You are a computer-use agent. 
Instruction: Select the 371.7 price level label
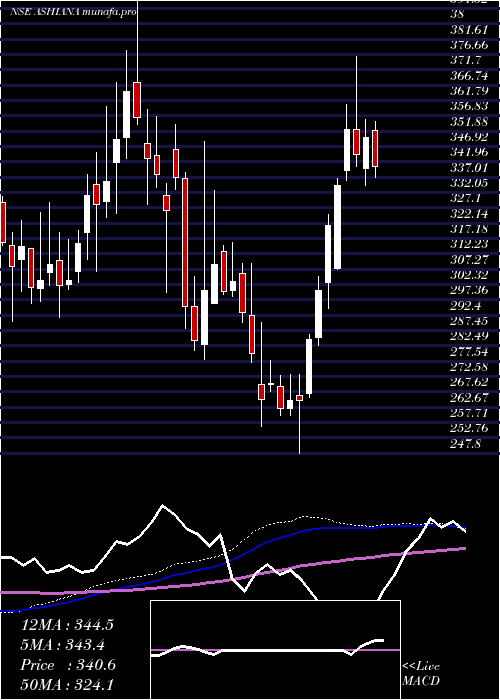point(466,61)
